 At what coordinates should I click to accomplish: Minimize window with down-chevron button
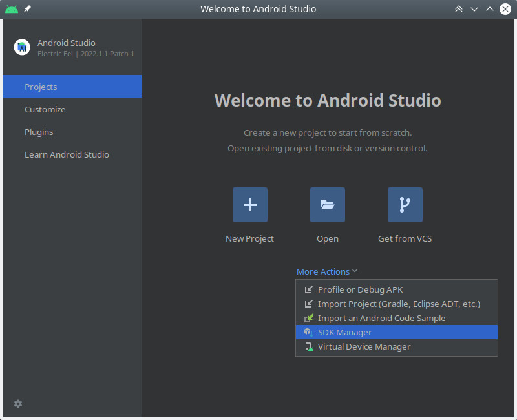pyautogui.click(x=474, y=9)
